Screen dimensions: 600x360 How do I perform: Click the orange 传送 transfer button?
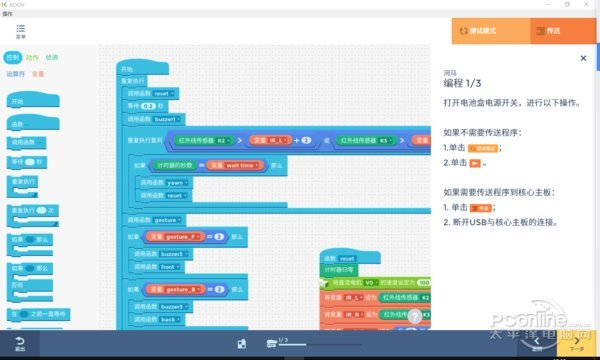click(x=563, y=31)
